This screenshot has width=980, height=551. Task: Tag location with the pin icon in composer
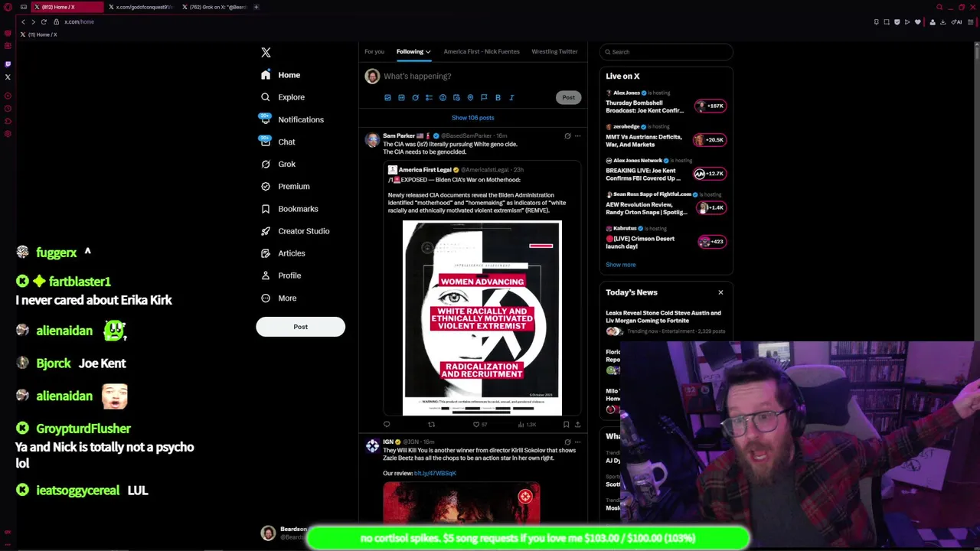coord(470,97)
